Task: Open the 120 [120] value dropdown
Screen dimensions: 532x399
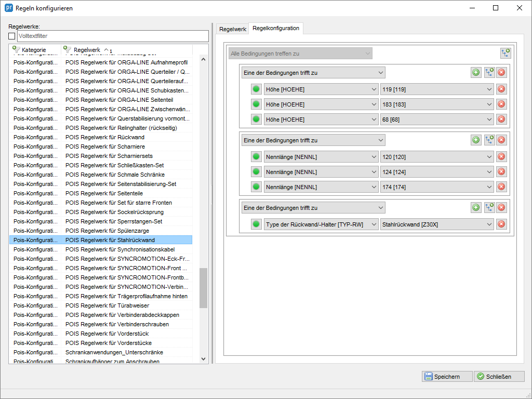Action: coord(437,157)
